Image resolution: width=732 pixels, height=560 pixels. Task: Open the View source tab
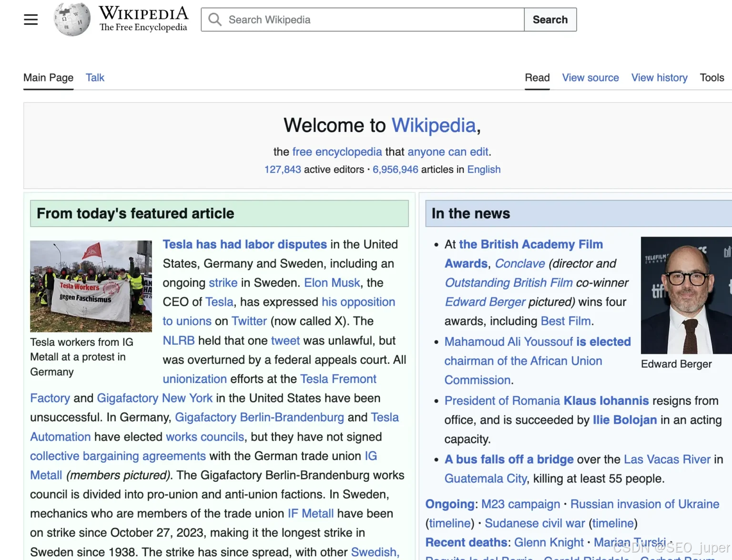(x=590, y=78)
